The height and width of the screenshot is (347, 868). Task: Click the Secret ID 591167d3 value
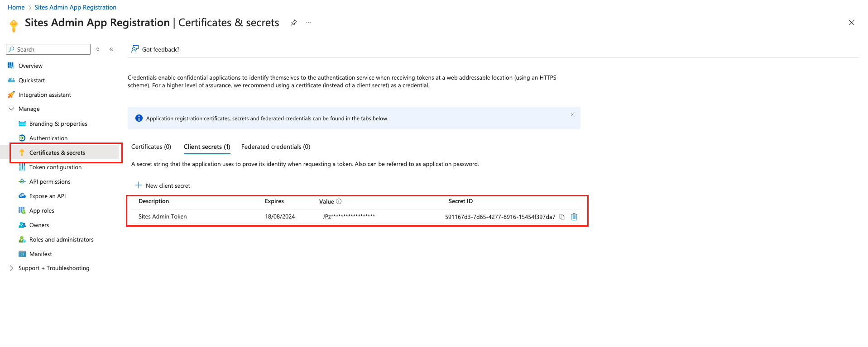click(500, 217)
